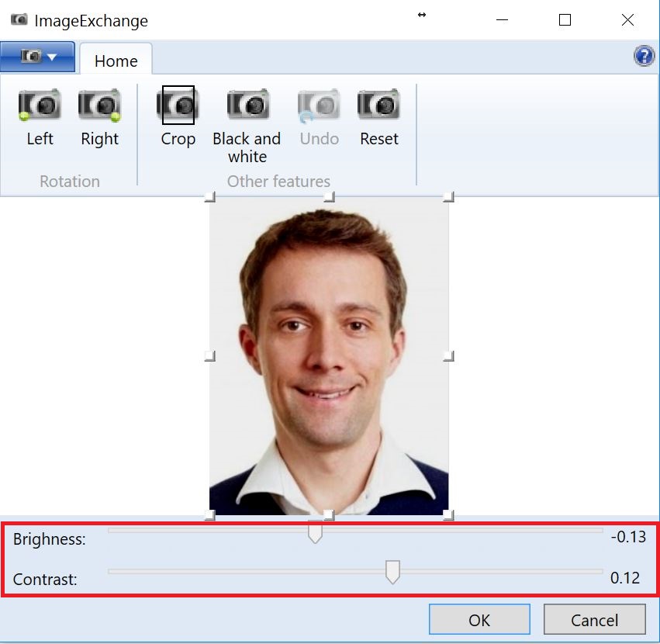Click the ImageExchange title bar camera icon

19,20
